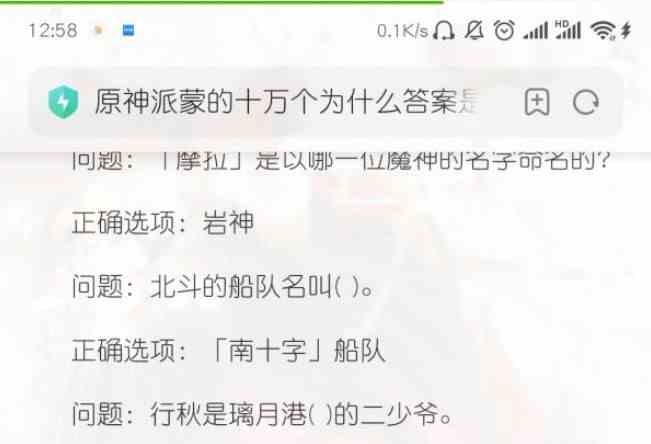Click the green page loading progress bar
Screen dimensions: 651x444
222,2
